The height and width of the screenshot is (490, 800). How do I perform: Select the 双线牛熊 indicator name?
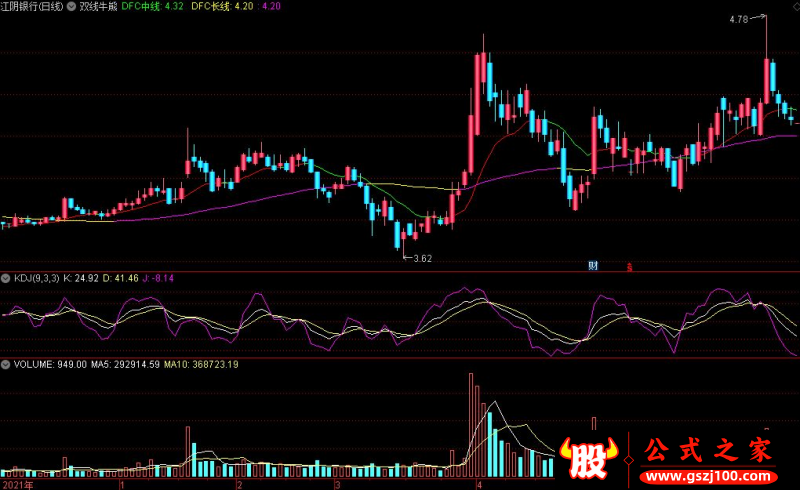[x=100, y=6]
